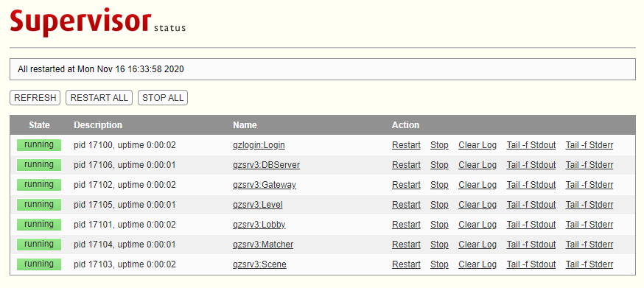644x288 pixels.
Task: Click the running state badge for qzsrv3:Scene
Action: 39,264
